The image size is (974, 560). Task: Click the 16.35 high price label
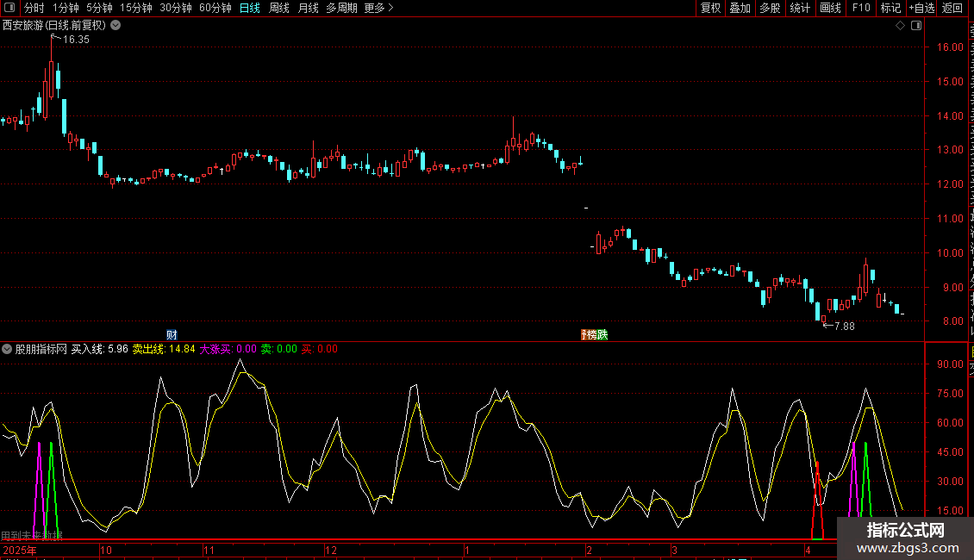click(x=76, y=39)
